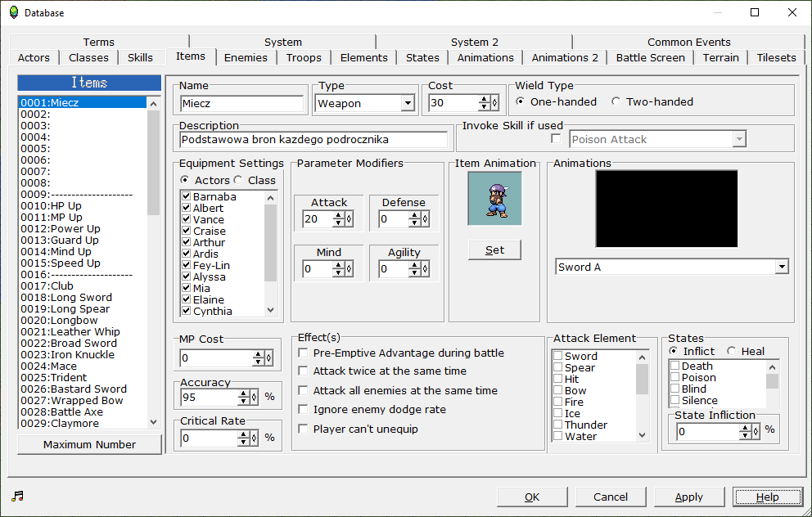Click the Cost up/down stepper arrows
The height and width of the screenshot is (517, 812).
pos(485,103)
